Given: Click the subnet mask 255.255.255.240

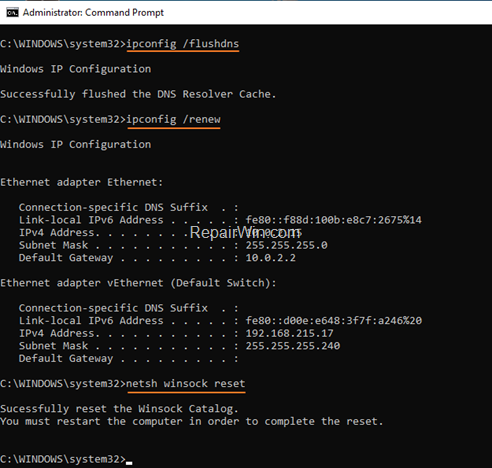Looking at the screenshot, I should pyautogui.click(x=293, y=346).
